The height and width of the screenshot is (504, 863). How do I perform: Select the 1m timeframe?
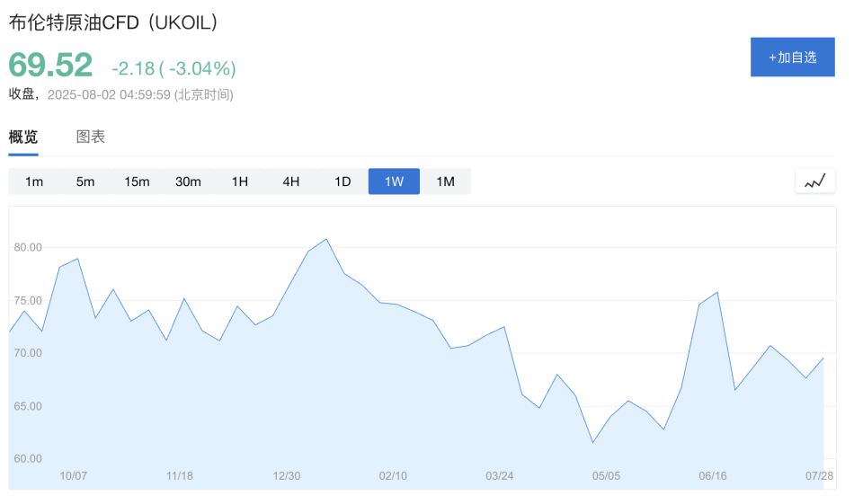point(34,181)
